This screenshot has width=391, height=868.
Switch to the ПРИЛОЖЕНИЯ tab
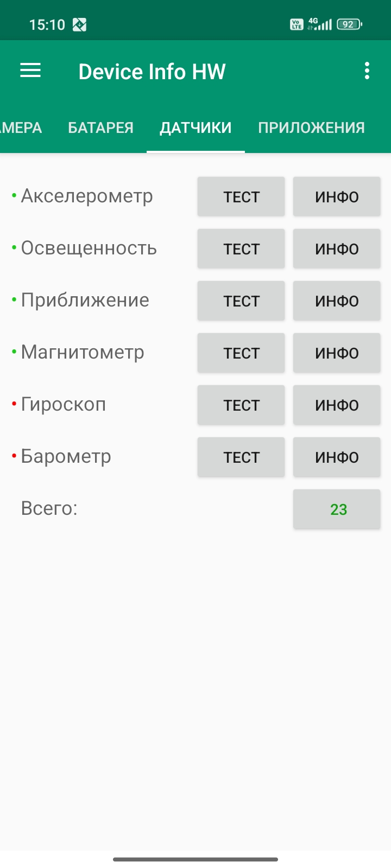coord(311,127)
